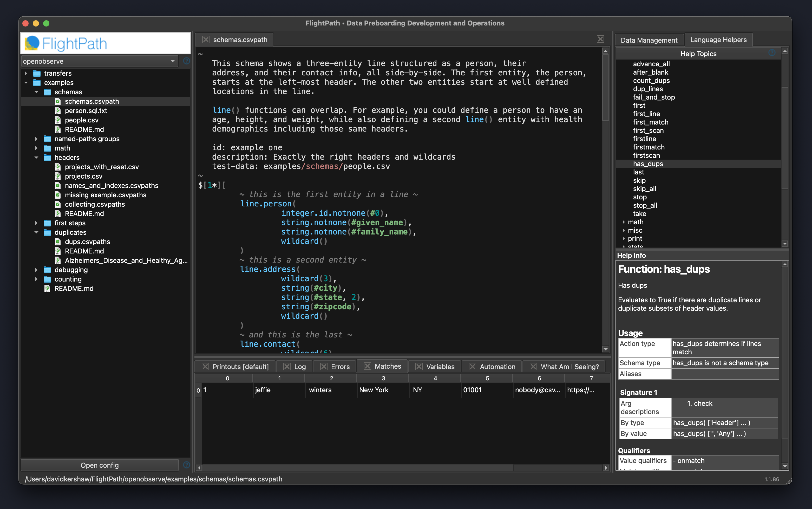This screenshot has width=812, height=509.
Task: Click close-all icon at editor top right
Action: 600,39
